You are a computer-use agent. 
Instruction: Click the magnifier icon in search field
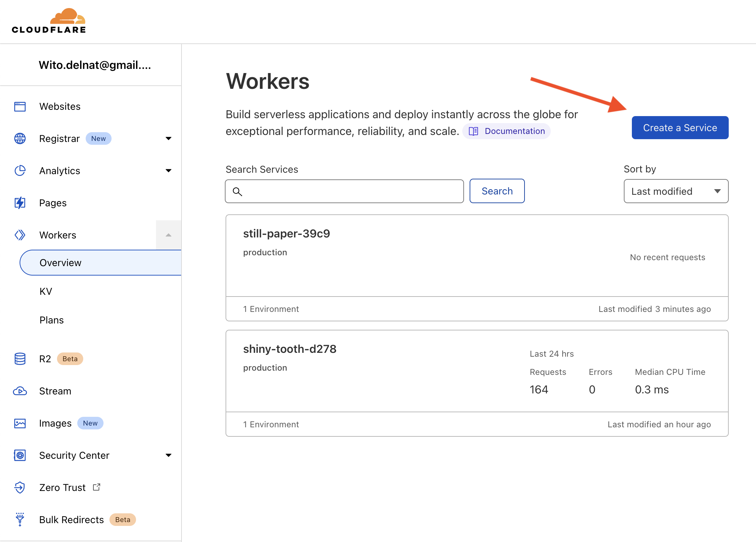(237, 192)
